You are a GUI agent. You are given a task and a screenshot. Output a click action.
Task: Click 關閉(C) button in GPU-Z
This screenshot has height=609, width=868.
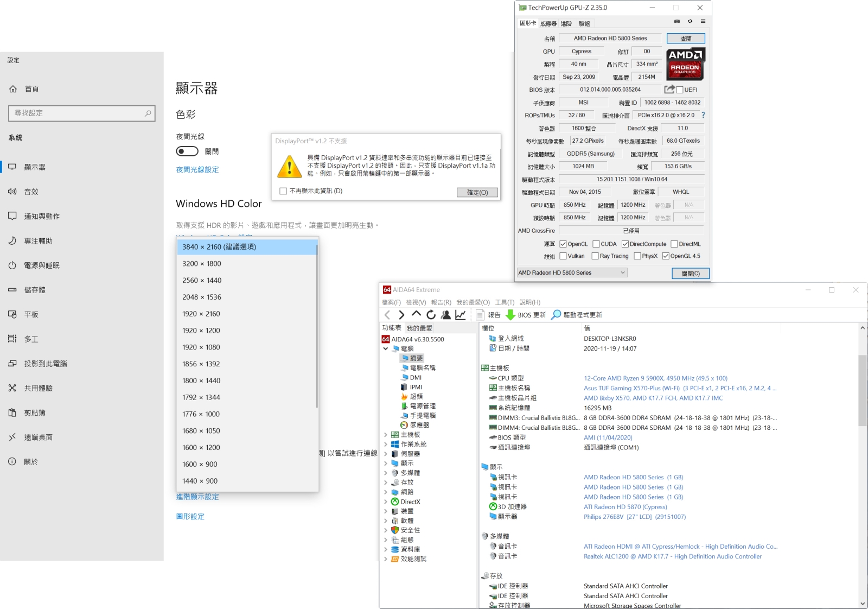click(691, 274)
